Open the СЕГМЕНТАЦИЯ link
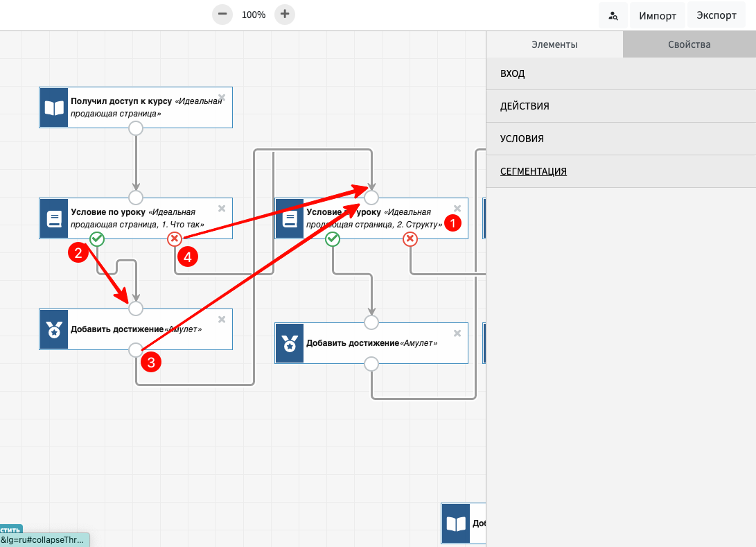Image resolution: width=756 pixels, height=547 pixels. pyautogui.click(x=534, y=171)
